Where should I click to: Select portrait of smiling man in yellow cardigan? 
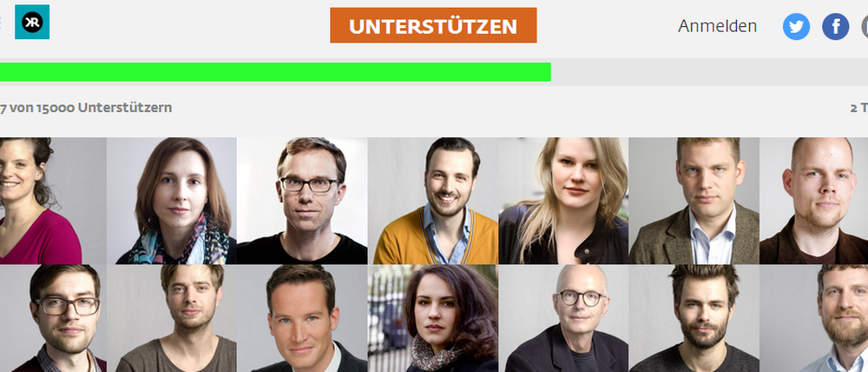[433, 201]
